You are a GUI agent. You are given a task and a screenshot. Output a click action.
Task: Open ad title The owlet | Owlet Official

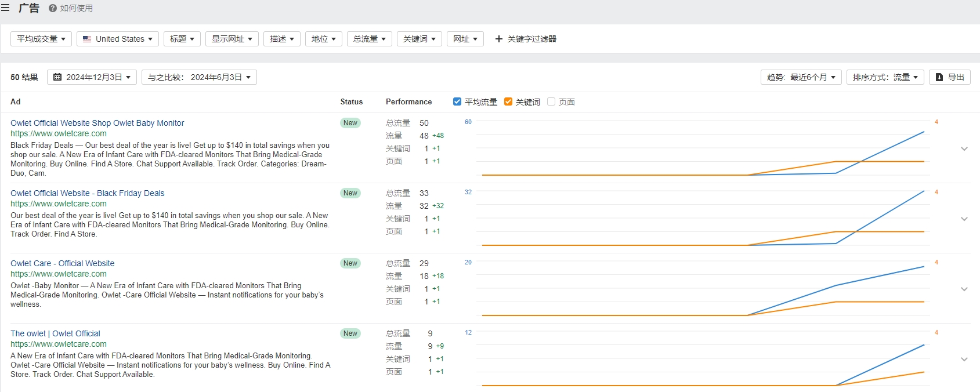[x=55, y=333]
